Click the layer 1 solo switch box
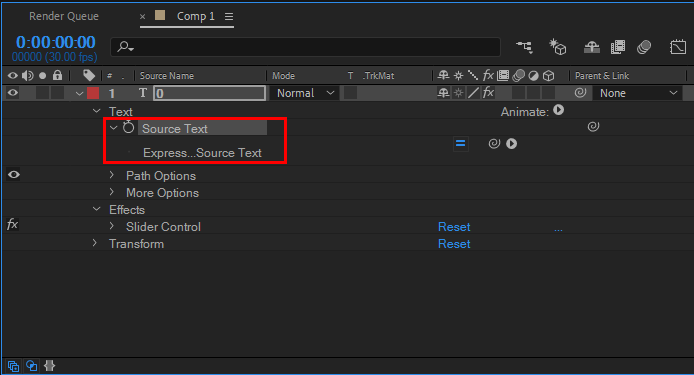694x375 pixels. coord(42,93)
